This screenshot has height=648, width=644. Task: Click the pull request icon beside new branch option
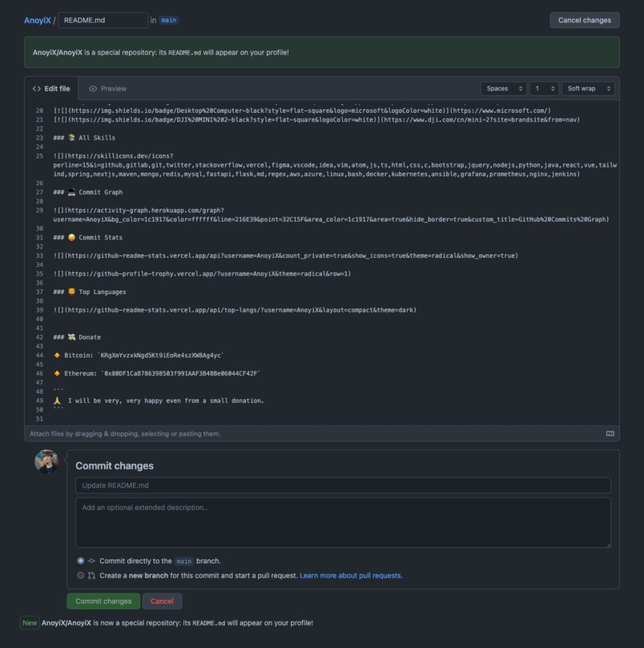(x=91, y=575)
